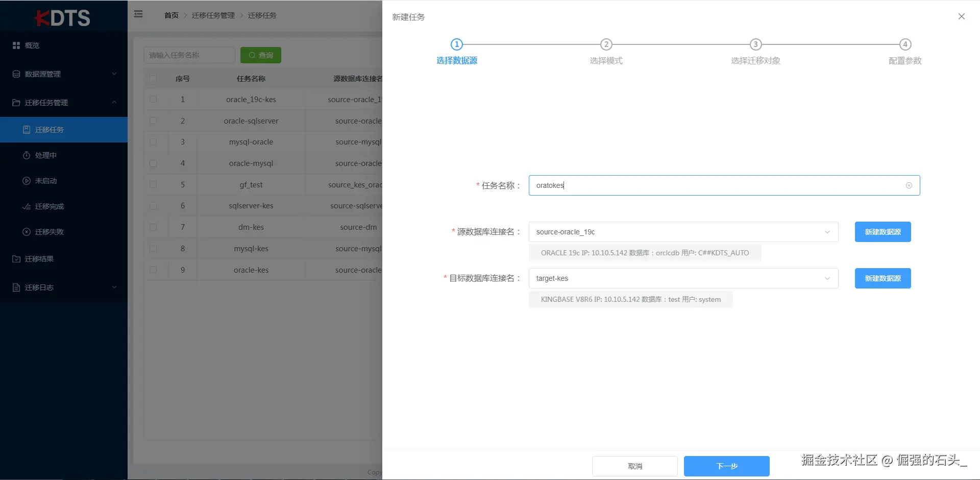This screenshot has height=480, width=980.
Task: Click the 迁移任务 document icon
Action: point(27,130)
